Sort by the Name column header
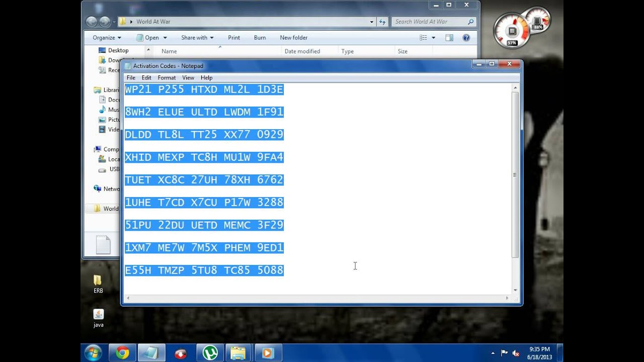Screen dimensions: 644x362 [219, 51]
